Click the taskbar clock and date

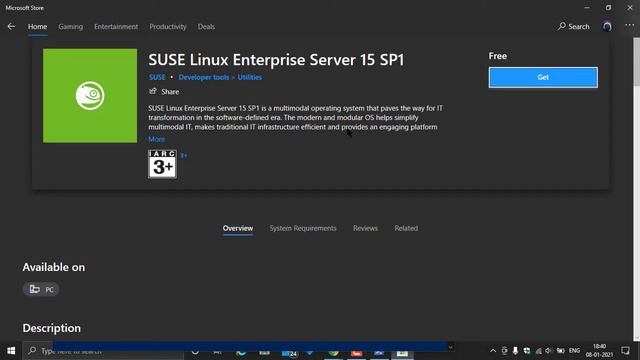click(599, 351)
